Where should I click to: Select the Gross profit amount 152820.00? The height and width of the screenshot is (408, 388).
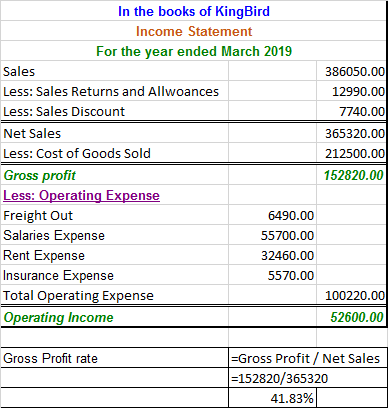(x=351, y=175)
